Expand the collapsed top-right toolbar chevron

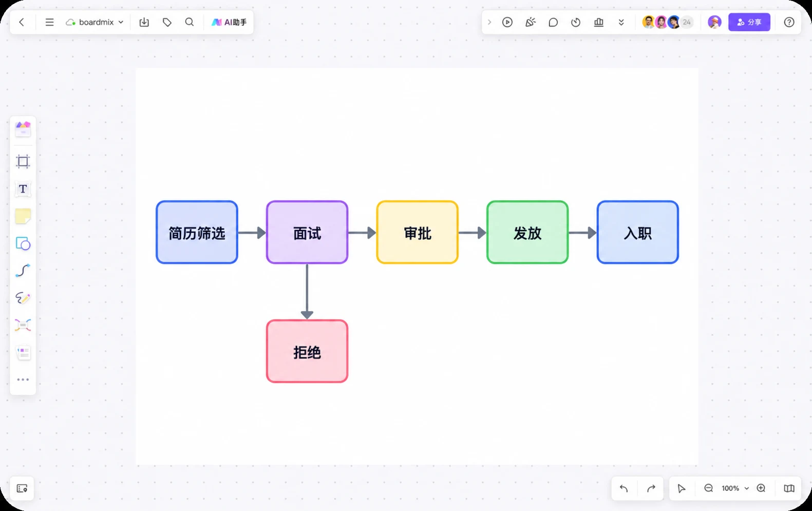click(489, 22)
